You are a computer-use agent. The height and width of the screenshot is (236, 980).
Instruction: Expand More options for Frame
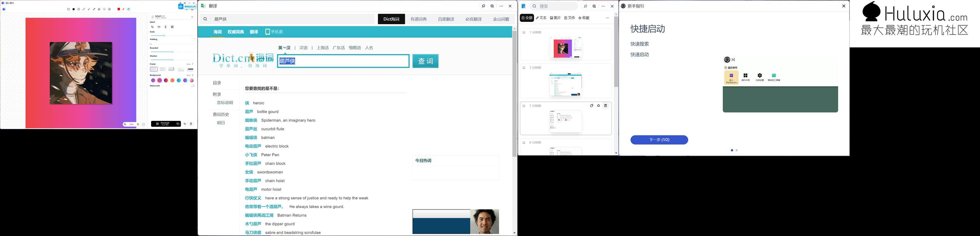tap(190, 64)
